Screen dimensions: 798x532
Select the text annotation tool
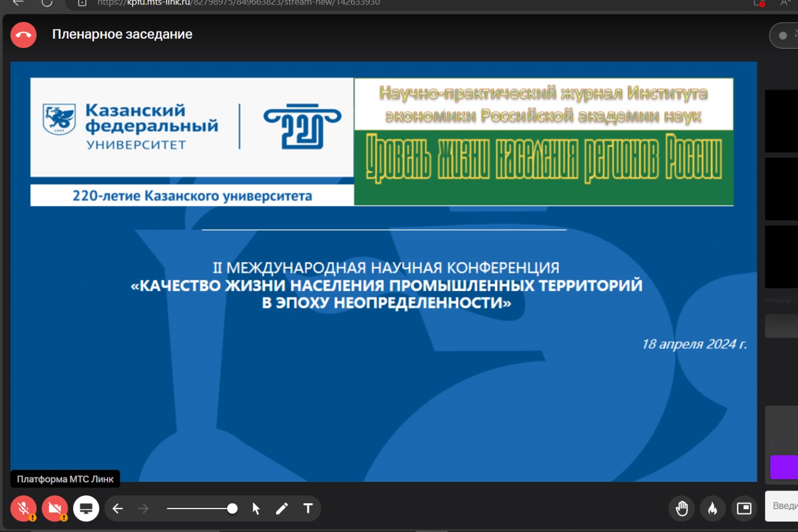coord(308,509)
